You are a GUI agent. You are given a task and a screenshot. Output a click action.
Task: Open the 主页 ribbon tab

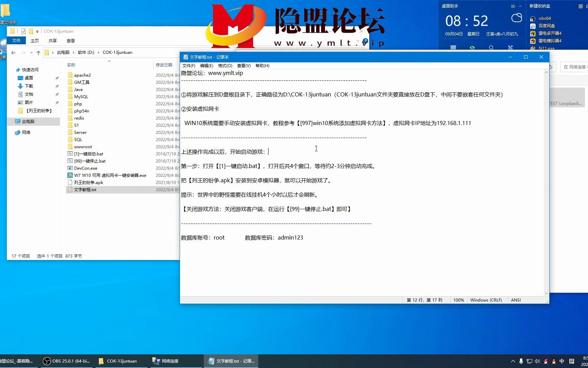click(35, 41)
